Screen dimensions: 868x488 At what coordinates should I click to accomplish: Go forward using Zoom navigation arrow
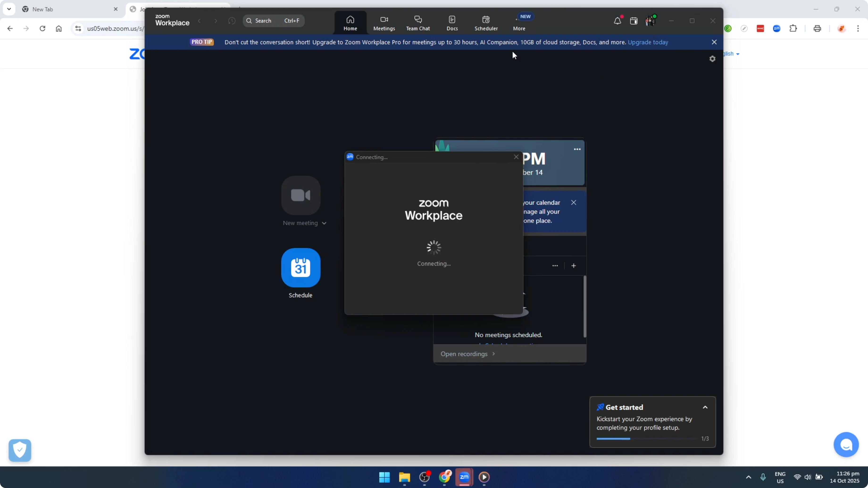[x=216, y=21]
